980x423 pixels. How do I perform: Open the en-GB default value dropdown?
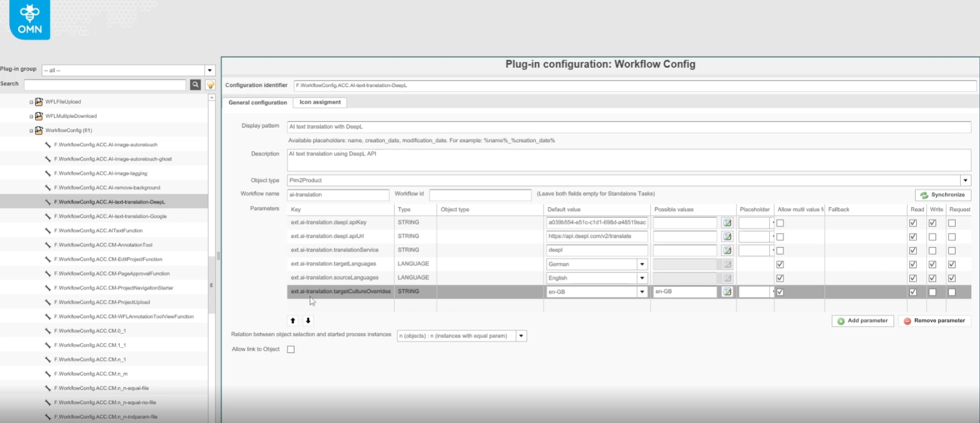642,292
